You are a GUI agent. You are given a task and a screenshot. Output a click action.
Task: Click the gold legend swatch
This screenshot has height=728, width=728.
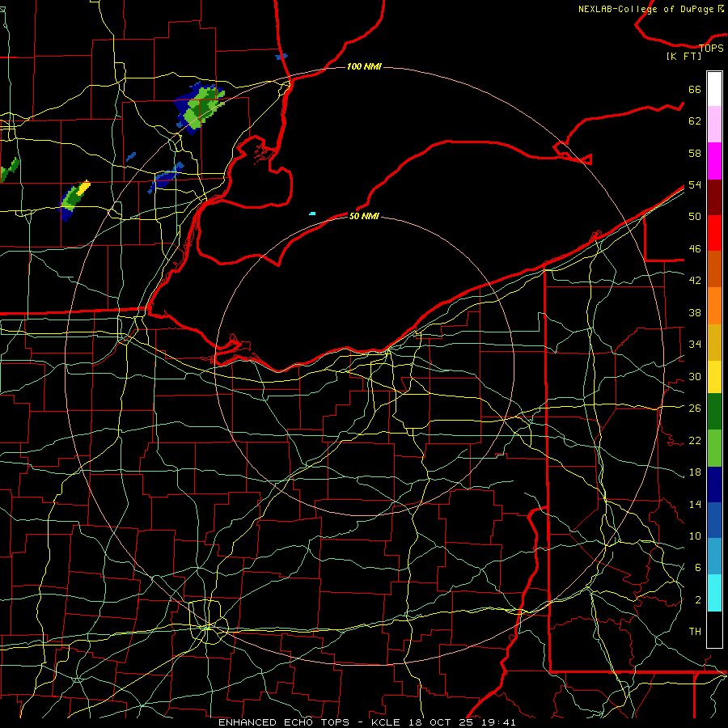714,341
